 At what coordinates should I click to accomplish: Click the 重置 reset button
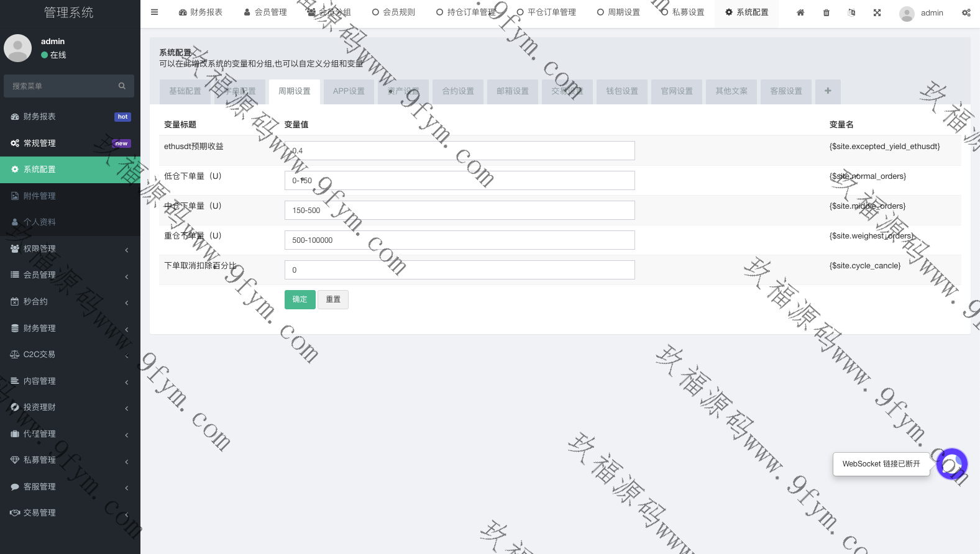pyautogui.click(x=333, y=299)
